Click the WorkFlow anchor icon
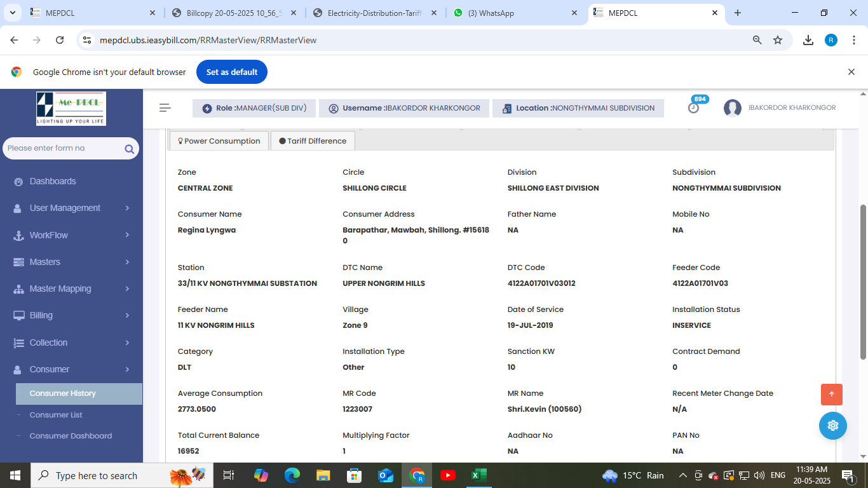868x488 pixels. click(18, 235)
